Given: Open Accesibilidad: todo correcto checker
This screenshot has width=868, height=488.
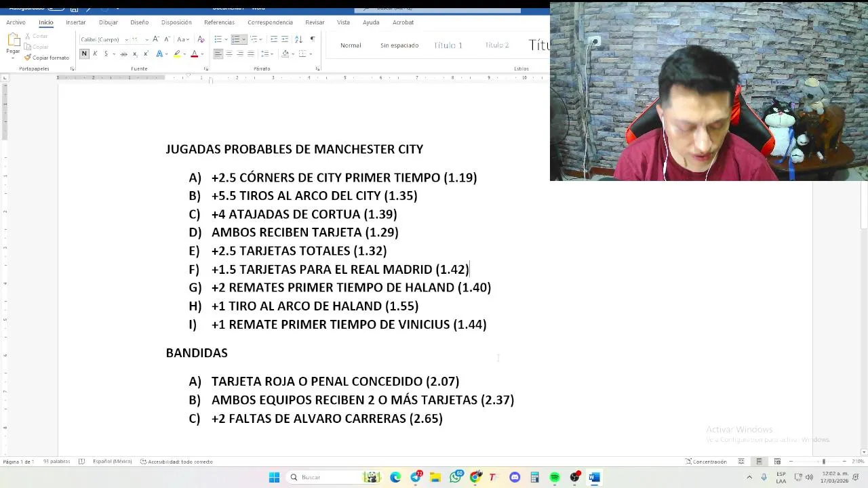Looking at the screenshot, I should 176,462.
